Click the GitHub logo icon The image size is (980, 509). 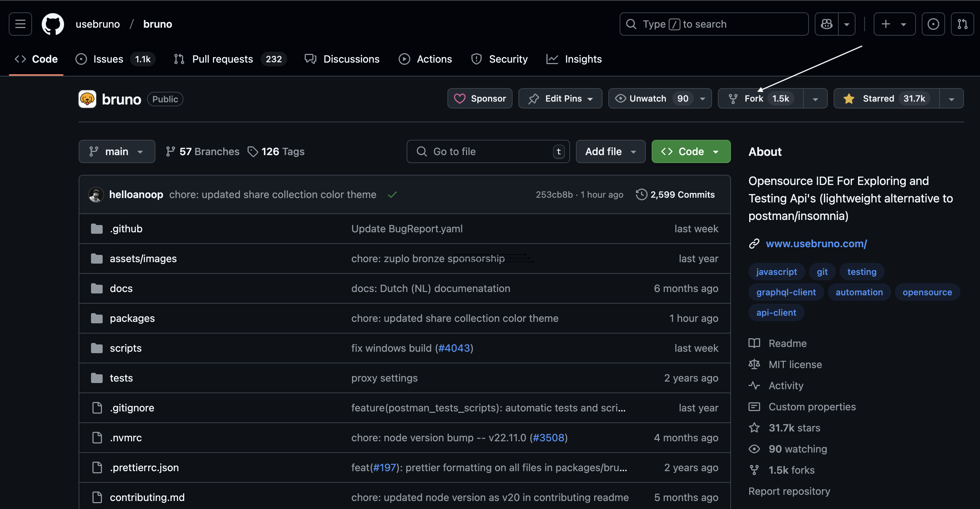52,24
